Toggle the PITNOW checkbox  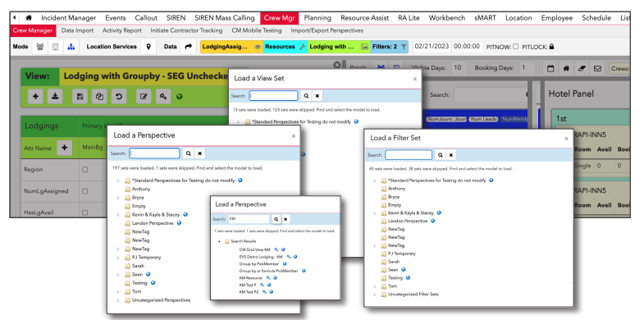click(515, 47)
